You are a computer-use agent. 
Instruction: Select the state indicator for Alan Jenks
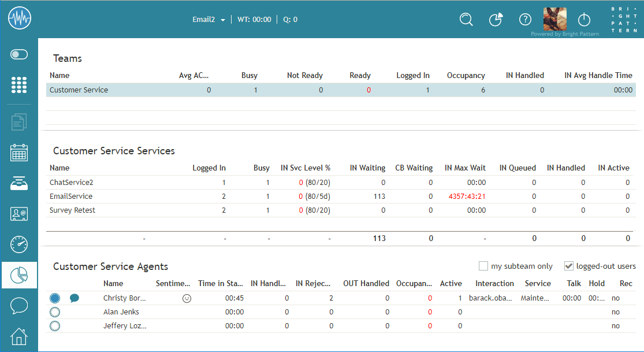coord(55,312)
